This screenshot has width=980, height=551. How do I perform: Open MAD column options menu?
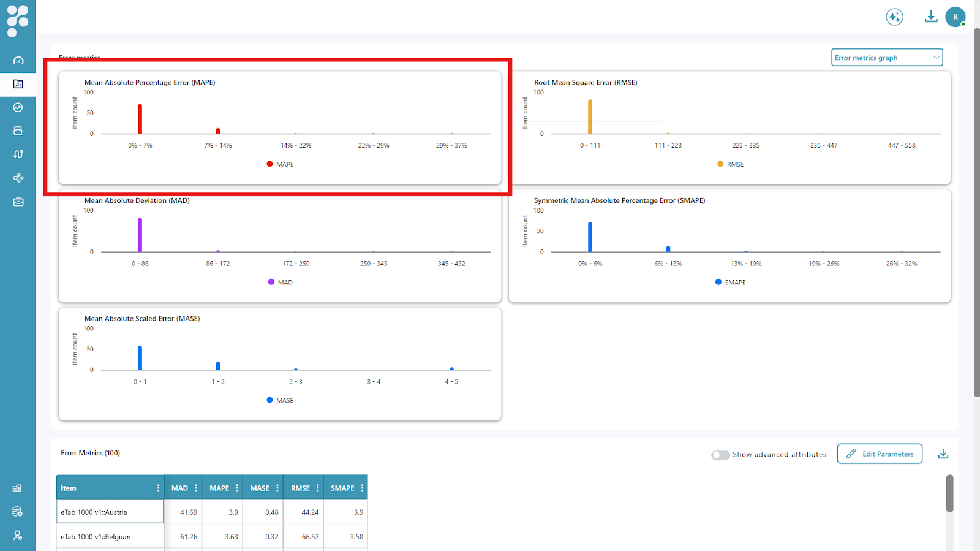[196, 488]
